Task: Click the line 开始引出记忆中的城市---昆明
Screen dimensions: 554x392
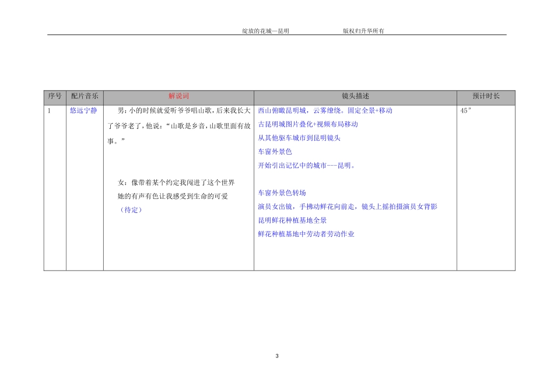Action: (x=307, y=166)
